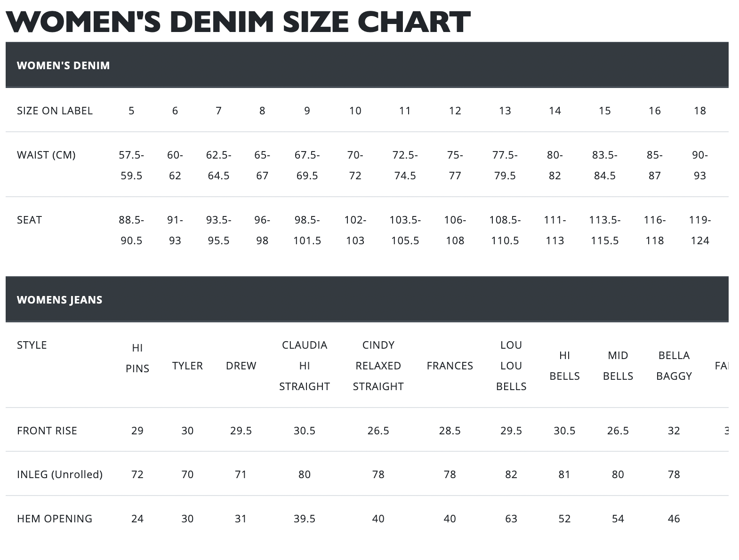739x560 pixels.
Task: Select the Inleg (Unrolled) row label
Action: tap(59, 474)
